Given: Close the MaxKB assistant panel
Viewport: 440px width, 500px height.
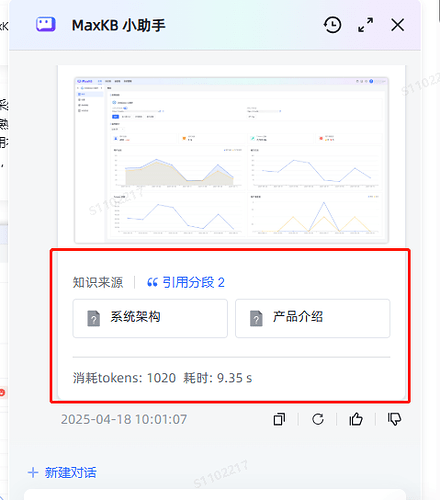Looking at the screenshot, I should pos(398,25).
